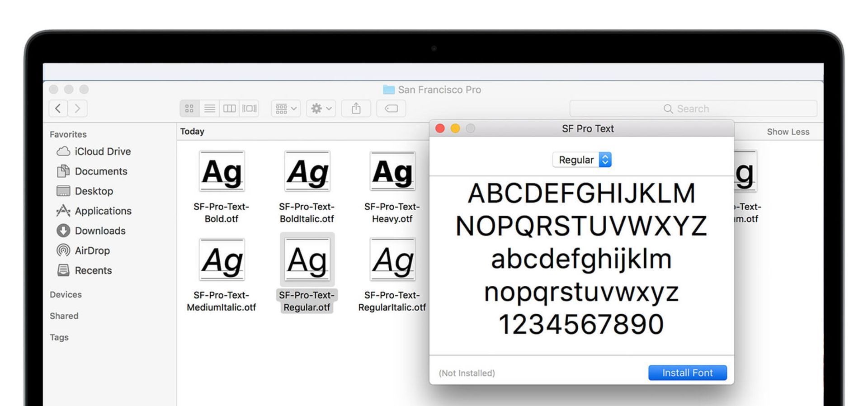This screenshot has height=406, width=868.
Task: Close the SF Pro Text preview window
Action: (440, 128)
